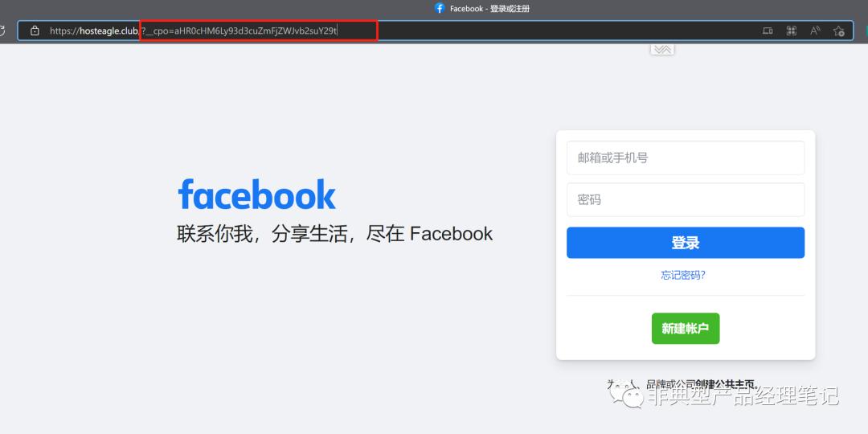Screen dimensions: 868x434
Task: Click the 创建公共主页 link
Action: point(726,383)
